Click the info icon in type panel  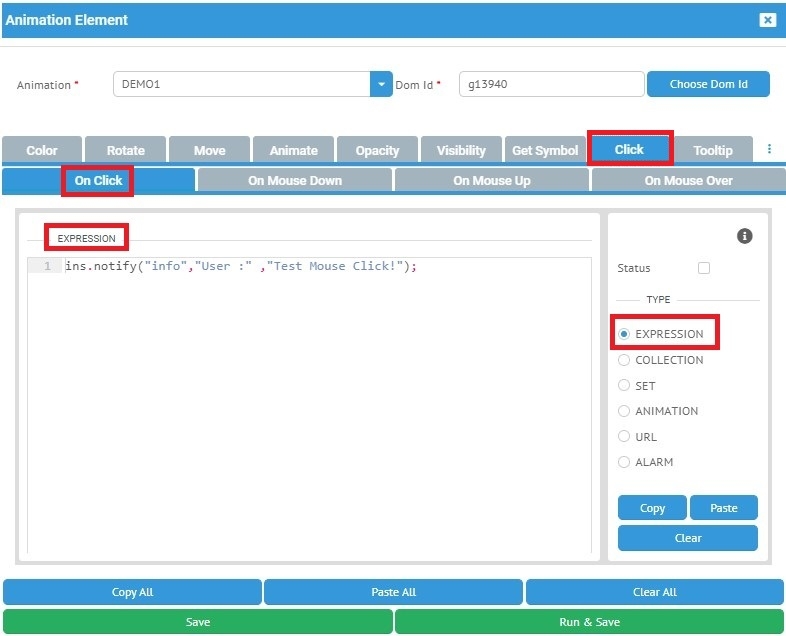tap(744, 237)
